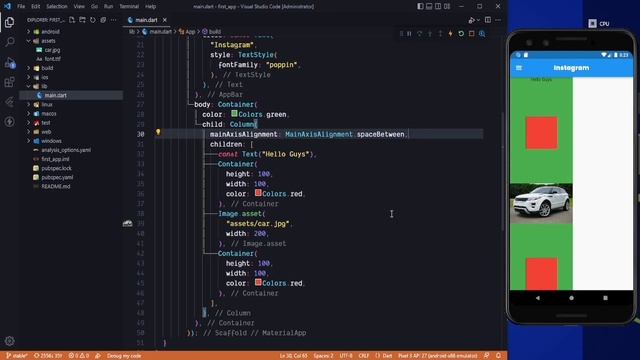Open the Help menu
The height and width of the screenshot is (360, 640).
tap(151, 7)
